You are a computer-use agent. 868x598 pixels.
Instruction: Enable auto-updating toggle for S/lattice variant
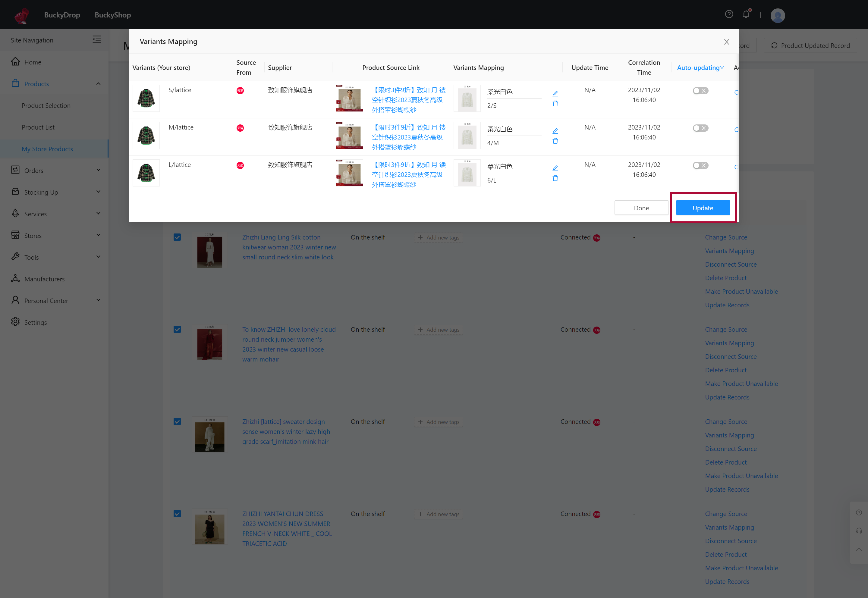(x=700, y=91)
